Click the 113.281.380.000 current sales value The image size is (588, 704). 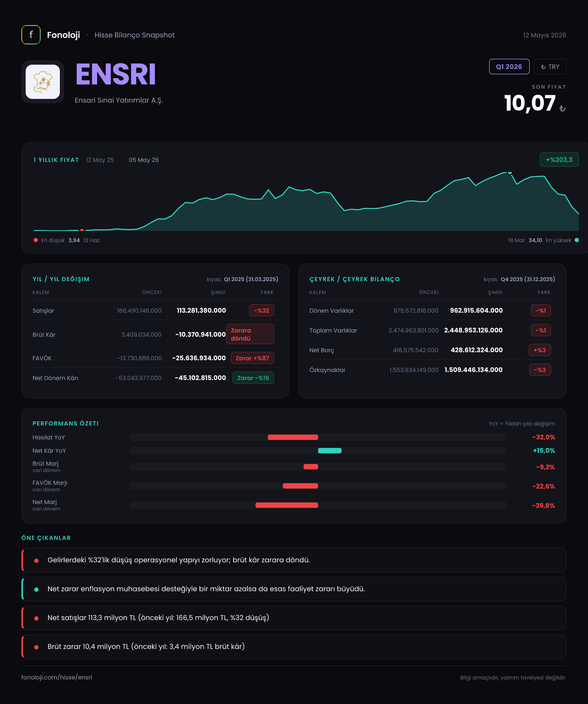pos(201,310)
